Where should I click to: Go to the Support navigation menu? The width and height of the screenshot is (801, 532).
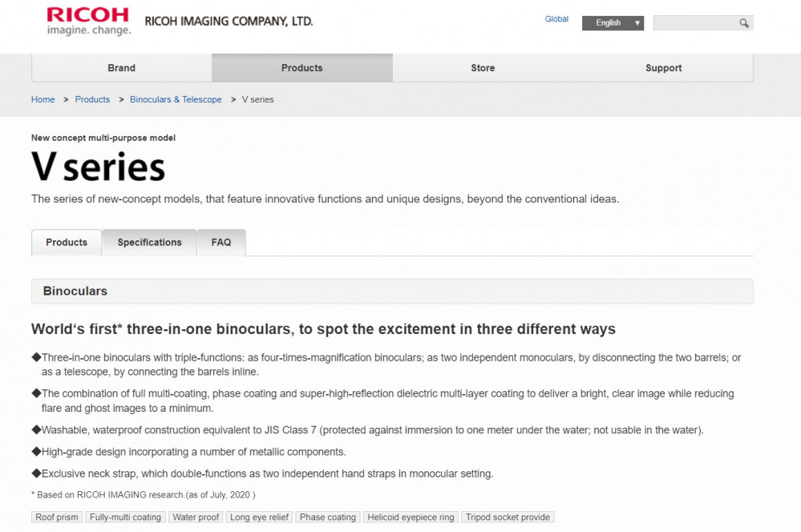point(663,68)
